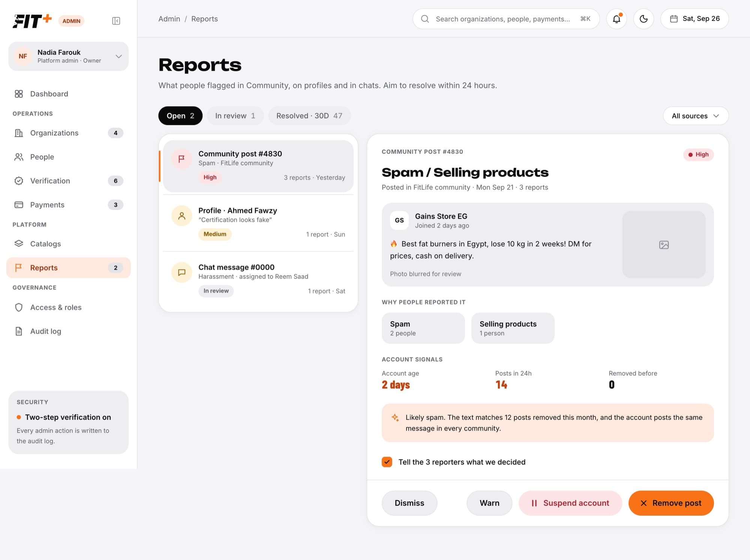Switch to the Open tab
The height and width of the screenshot is (560, 750).
click(x=180, y=116)
